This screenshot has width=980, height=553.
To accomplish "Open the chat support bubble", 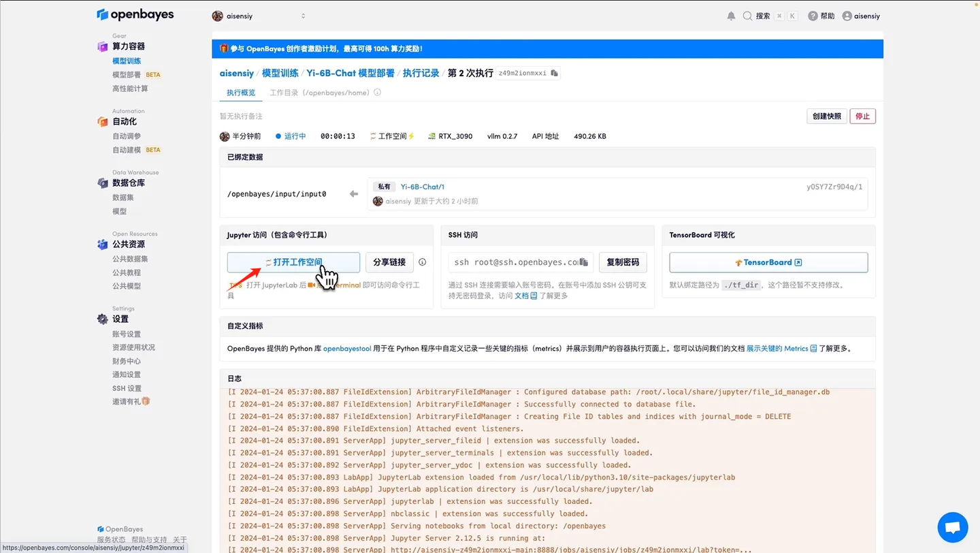I will [952, 527].
